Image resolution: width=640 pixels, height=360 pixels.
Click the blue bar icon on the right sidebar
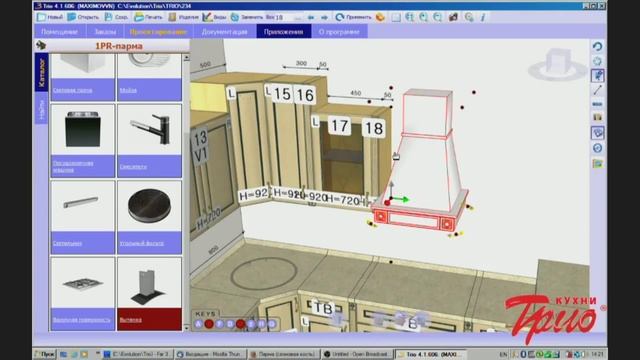click(x=598, y=104)
